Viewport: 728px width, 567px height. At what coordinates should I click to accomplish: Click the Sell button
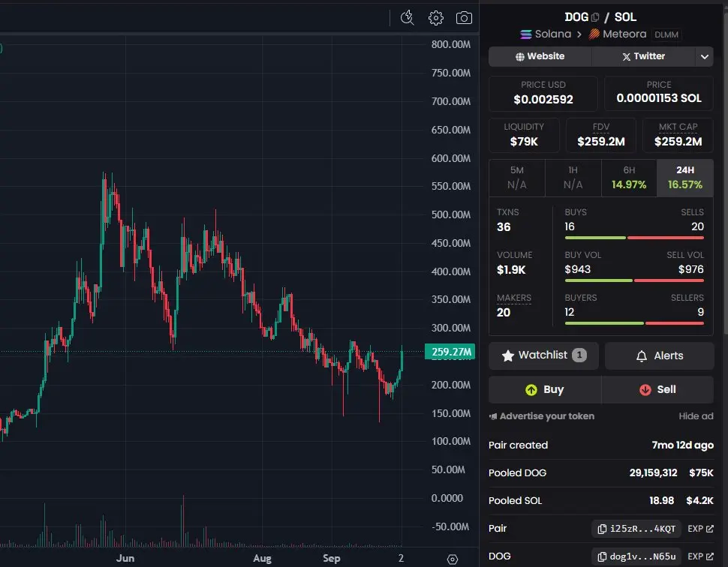click(657, 390)
